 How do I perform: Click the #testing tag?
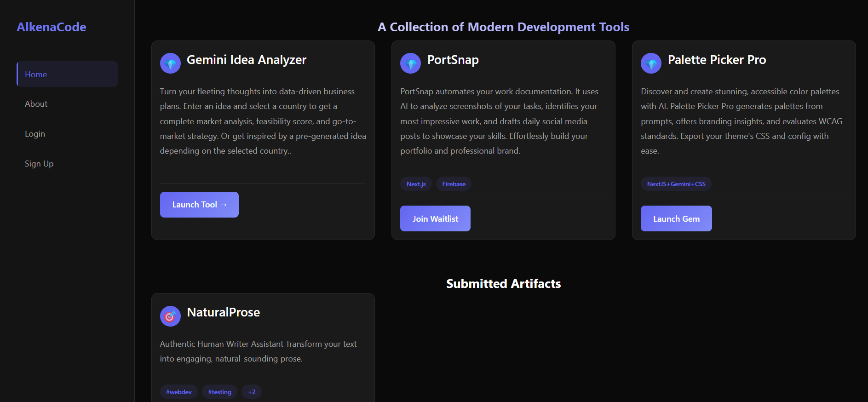pos(219,391)
